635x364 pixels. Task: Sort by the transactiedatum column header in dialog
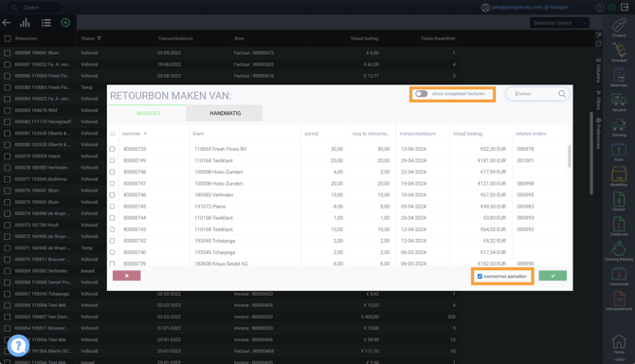click(418, 134)
